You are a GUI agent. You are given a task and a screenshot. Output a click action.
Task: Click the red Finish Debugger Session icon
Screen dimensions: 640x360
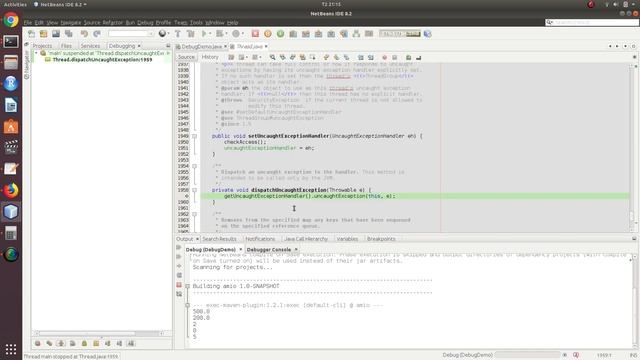pos(255,34)
